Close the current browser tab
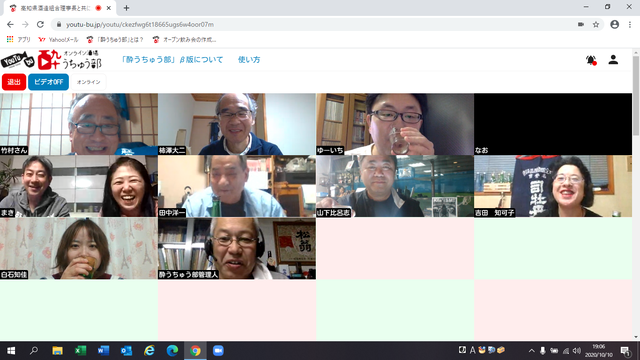This screenshot has width=640, height=360. click(x=109, y=8)
